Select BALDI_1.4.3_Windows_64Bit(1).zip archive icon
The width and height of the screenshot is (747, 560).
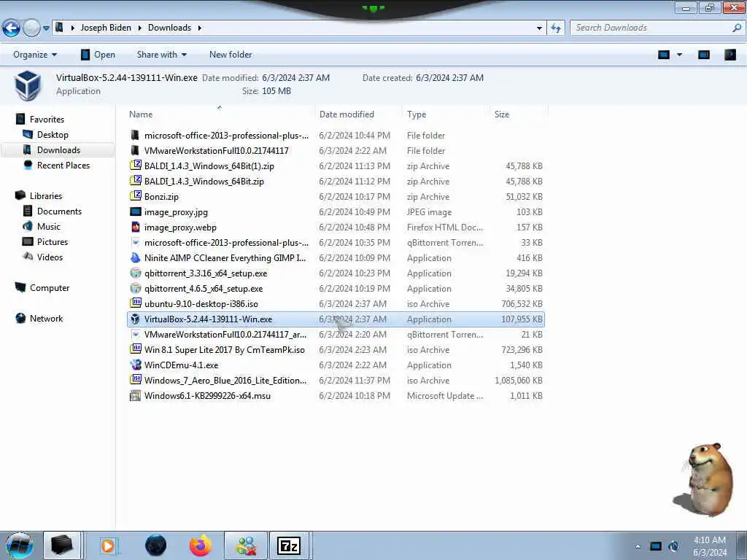click(135, 166)
